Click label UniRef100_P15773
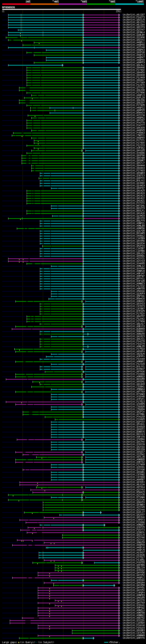146x644 pixels. point(134,530)
